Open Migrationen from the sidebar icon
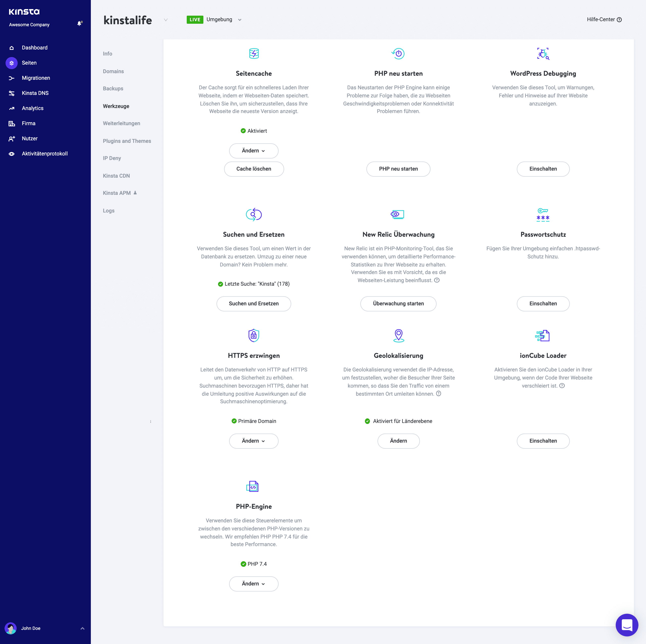 tap(12, 78)
